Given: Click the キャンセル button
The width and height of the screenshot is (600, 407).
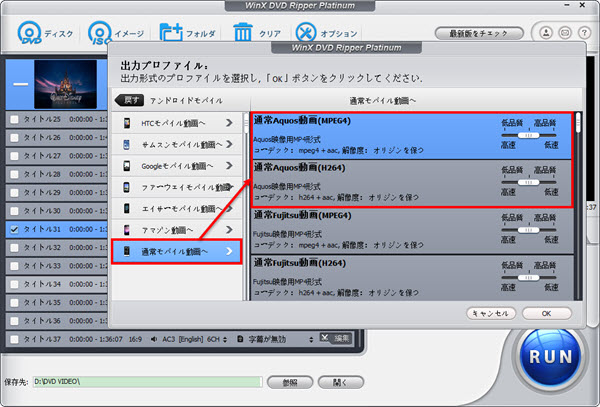Looking at the screenshot, I should tap(491, 314).
